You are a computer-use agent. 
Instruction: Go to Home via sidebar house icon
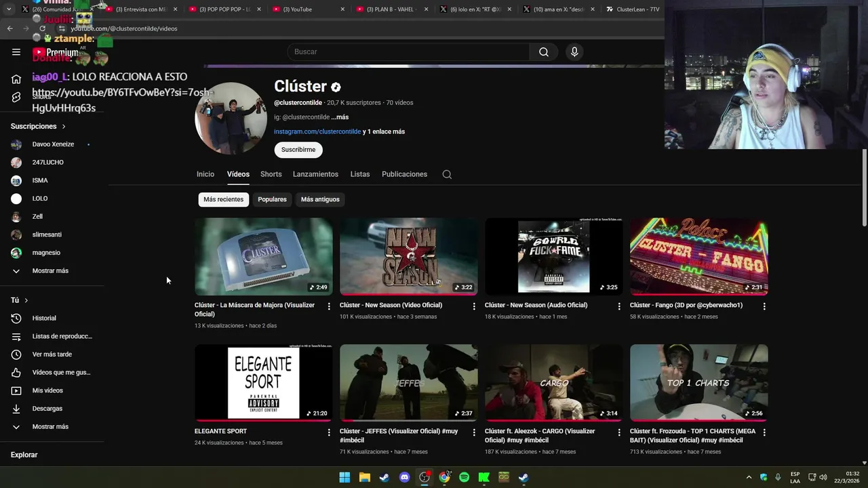point(16,79)
